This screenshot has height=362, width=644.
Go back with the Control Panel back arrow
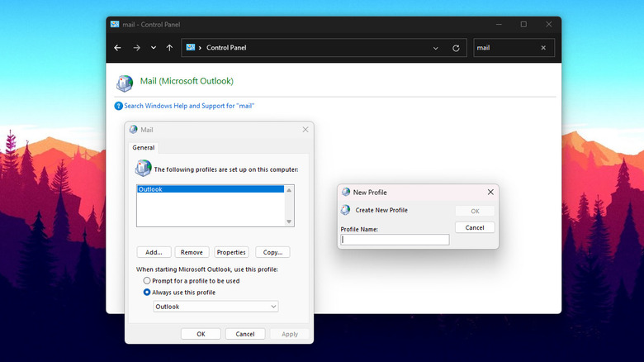pos(117,48)
